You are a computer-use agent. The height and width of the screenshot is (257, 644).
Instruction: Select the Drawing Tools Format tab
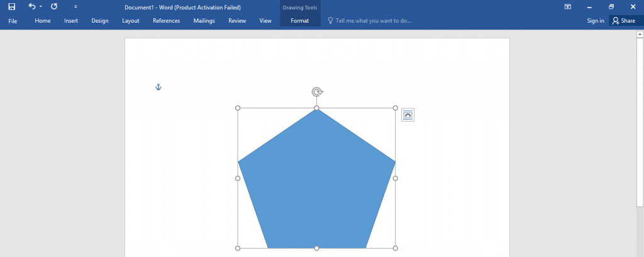pos(300,21)
